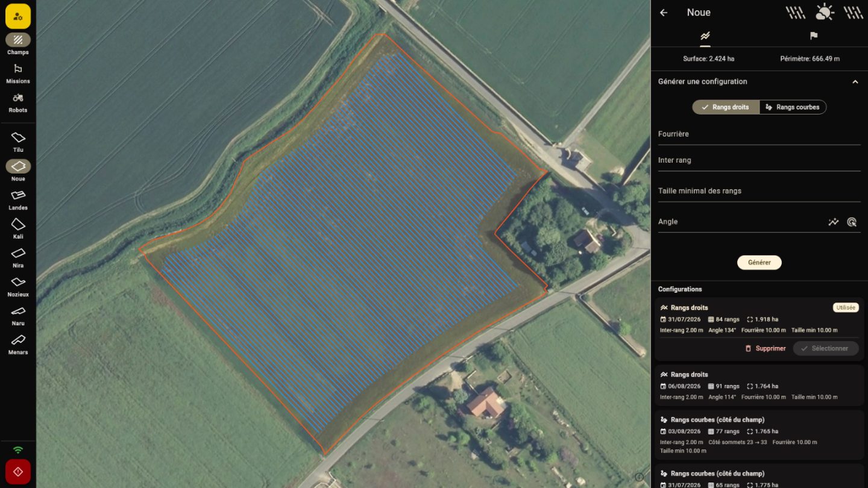Select the Kali field
This screenshot has width=868, height=488.
tap(18, 229)
